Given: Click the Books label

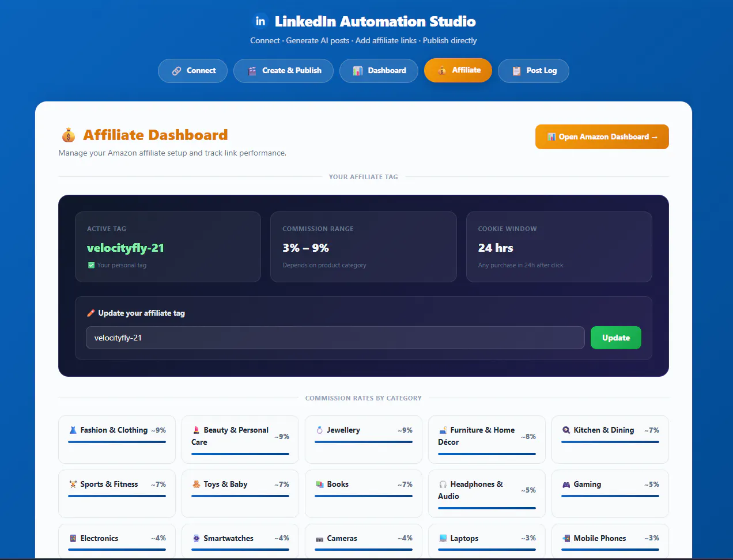Looking at the screenshot, I should point(338,485).
